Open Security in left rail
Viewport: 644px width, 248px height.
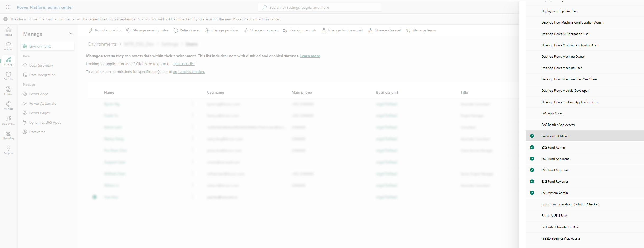point(8,76)
